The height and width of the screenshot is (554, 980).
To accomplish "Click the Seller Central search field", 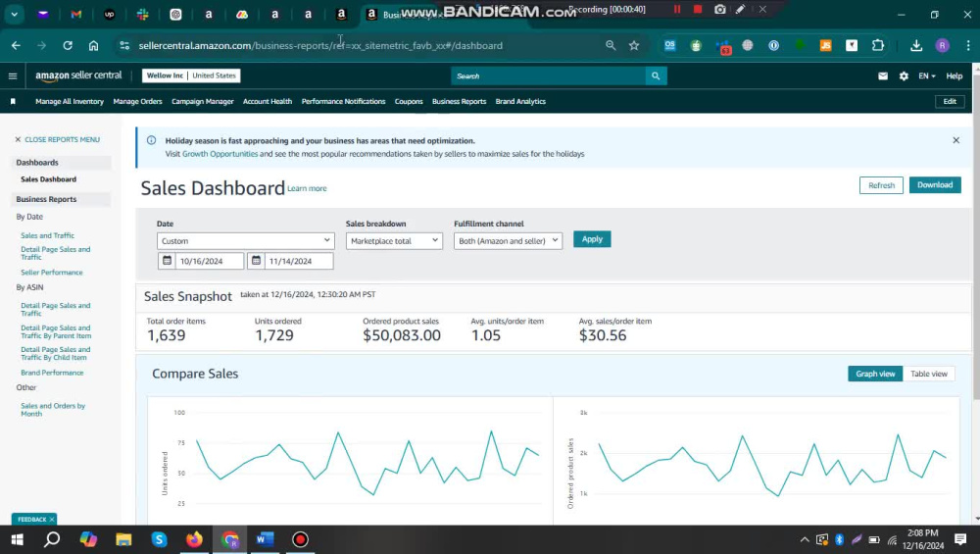I will point(548,76).
